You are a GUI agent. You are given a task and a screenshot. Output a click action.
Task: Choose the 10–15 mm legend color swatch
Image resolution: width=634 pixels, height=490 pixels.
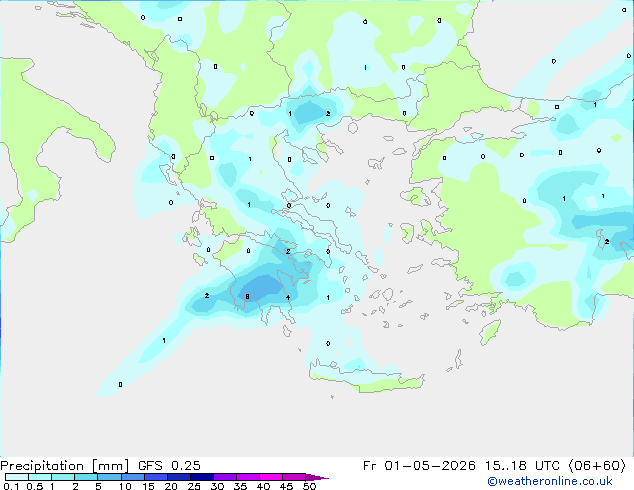[132, 477]
